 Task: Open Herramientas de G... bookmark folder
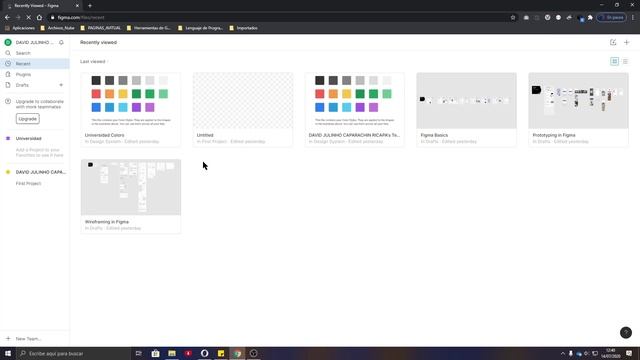pos(148,28)
